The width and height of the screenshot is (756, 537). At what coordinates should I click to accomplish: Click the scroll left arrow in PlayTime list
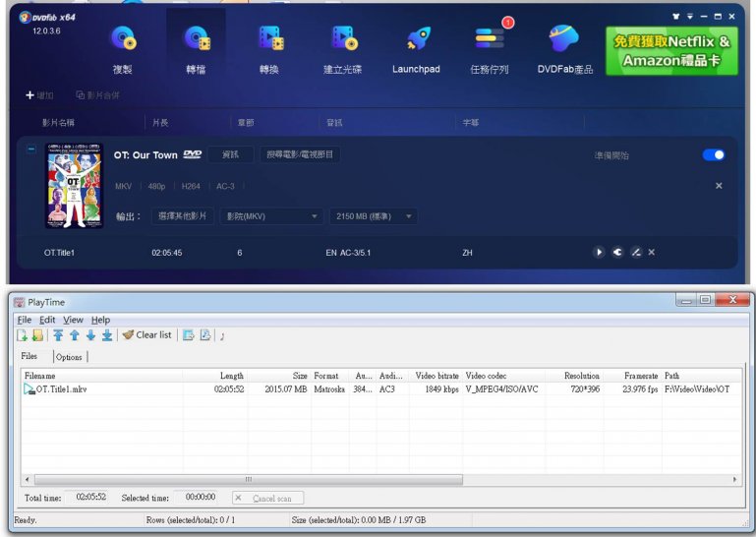tap(27, 479)
